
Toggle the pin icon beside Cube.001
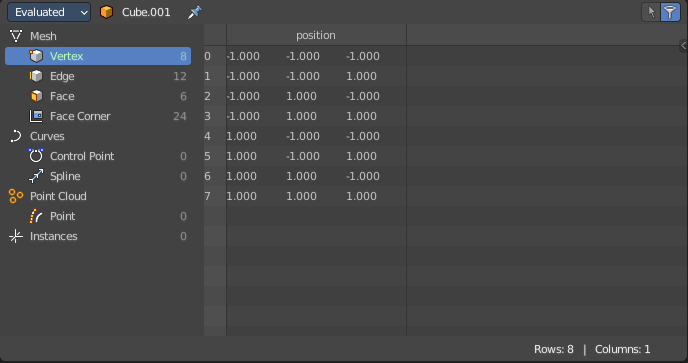coord(194,12)
